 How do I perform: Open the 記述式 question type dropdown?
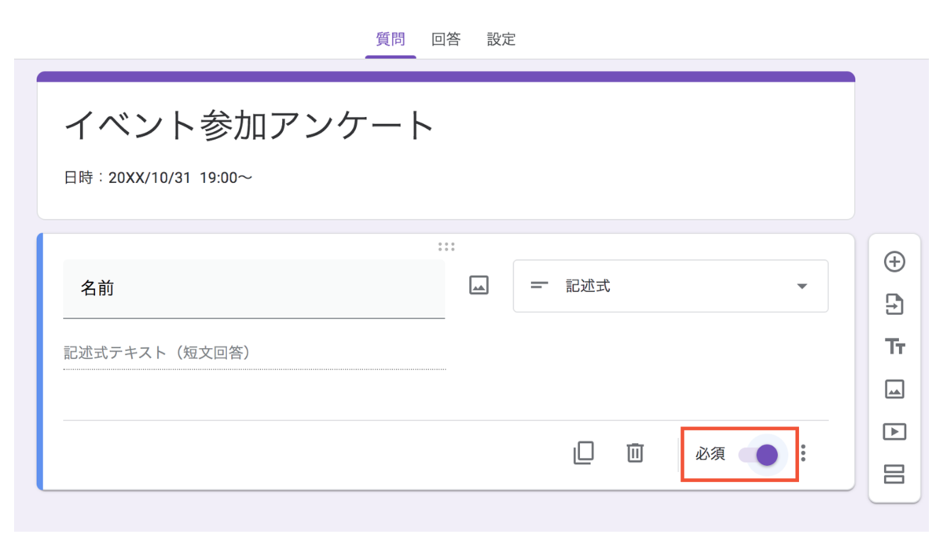(670, 286)
